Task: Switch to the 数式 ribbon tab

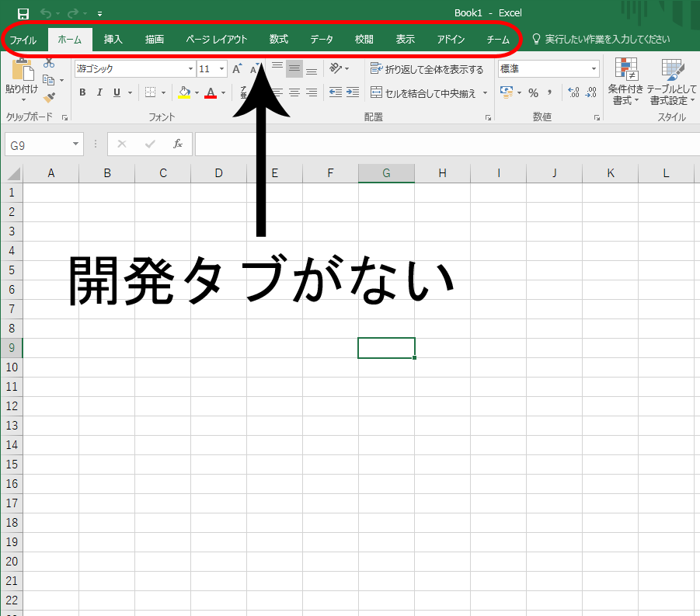Action: 278,38
